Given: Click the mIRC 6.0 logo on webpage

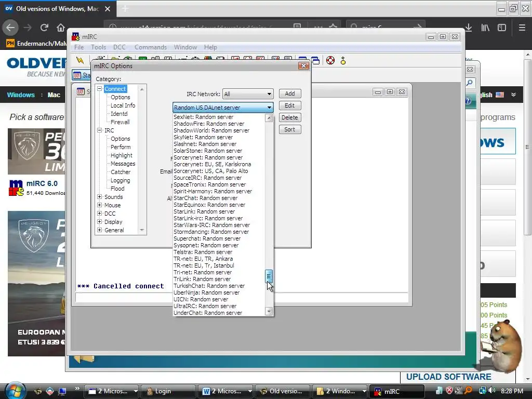Looking at the screenshot, I should click(16, 188).
